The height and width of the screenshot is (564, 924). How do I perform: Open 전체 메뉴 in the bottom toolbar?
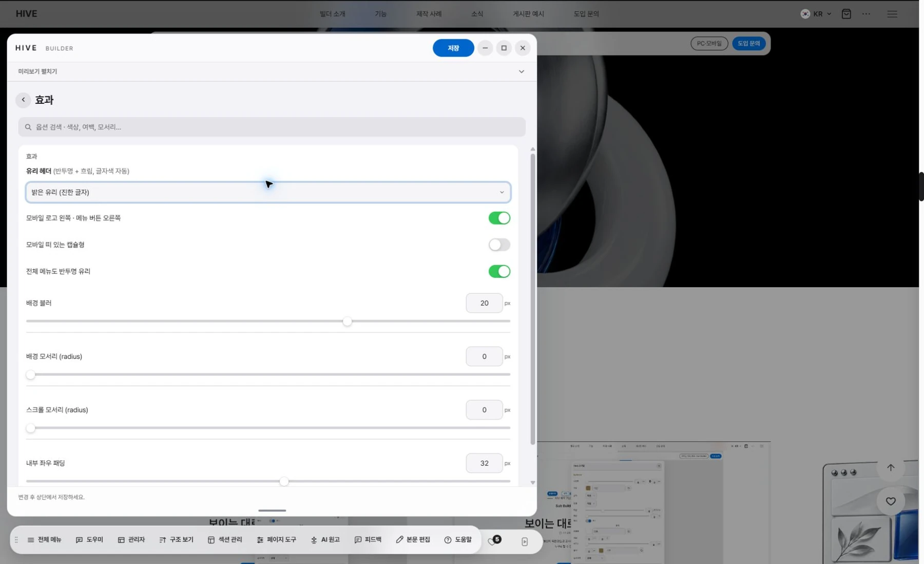(x=44, y=540)
